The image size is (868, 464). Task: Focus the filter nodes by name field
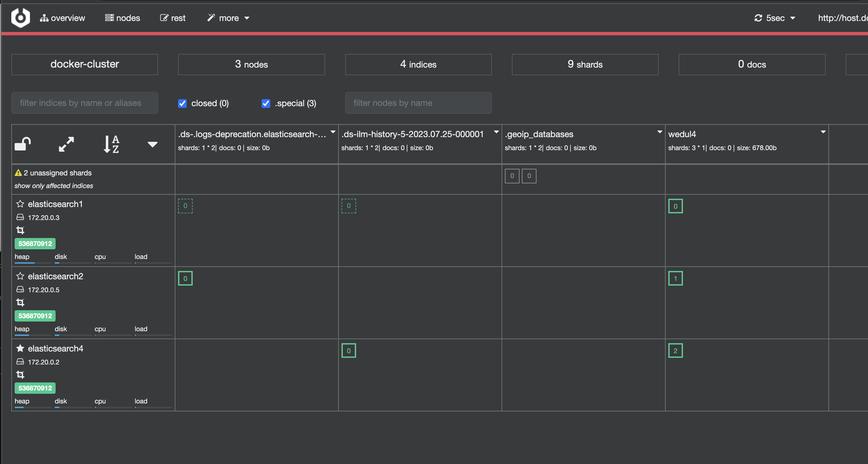[418, 103]
